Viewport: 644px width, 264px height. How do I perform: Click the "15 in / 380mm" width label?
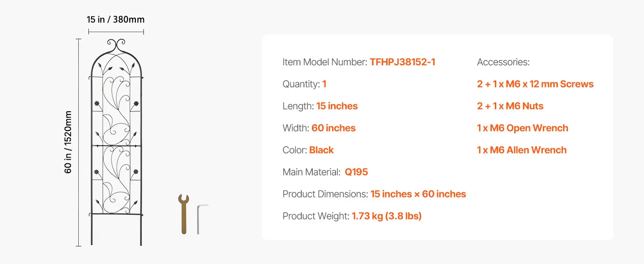(115, 19)
